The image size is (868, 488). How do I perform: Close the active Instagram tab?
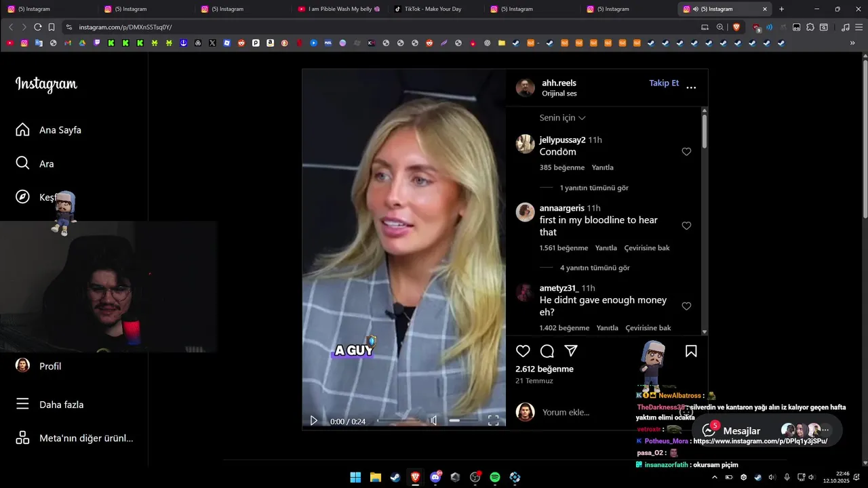point(765,9)
